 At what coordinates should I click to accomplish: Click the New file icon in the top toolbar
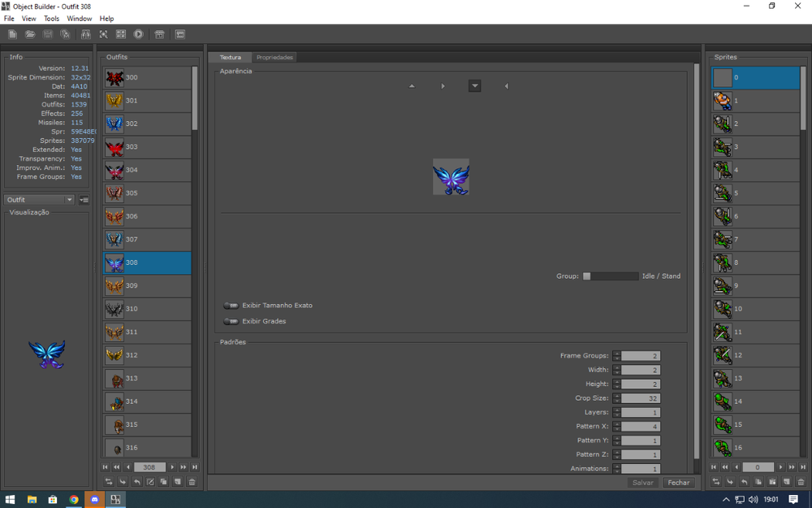tap(12, 34)
